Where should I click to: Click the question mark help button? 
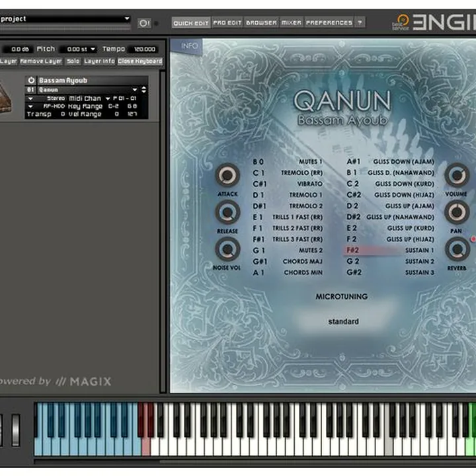360,22
